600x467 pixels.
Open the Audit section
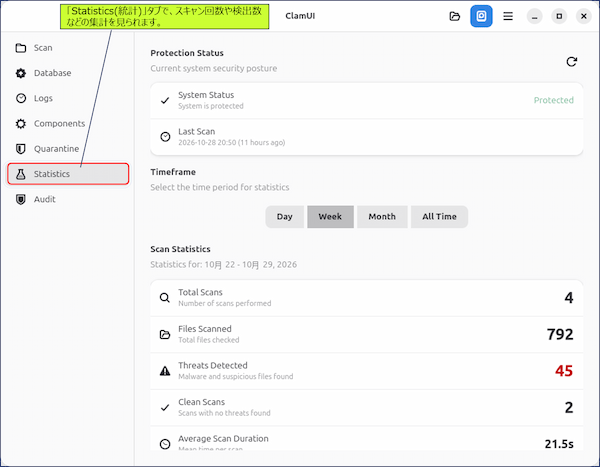click(68, 199)
